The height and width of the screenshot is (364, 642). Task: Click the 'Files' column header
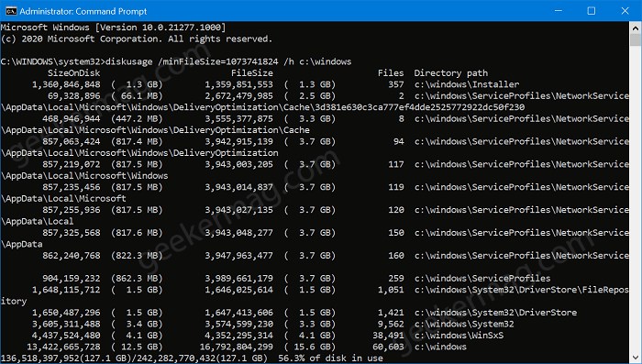(391, 73)
